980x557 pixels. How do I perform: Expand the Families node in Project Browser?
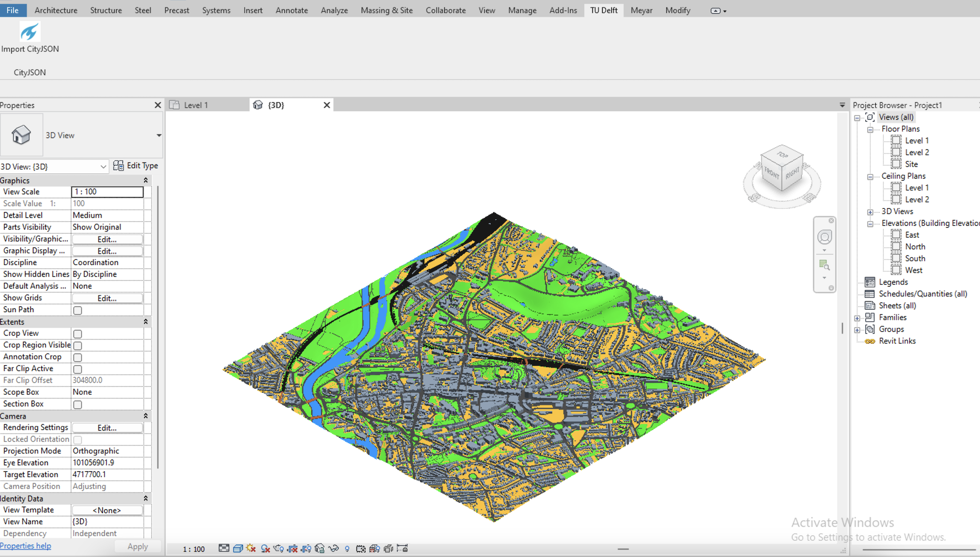pos(857,318)
